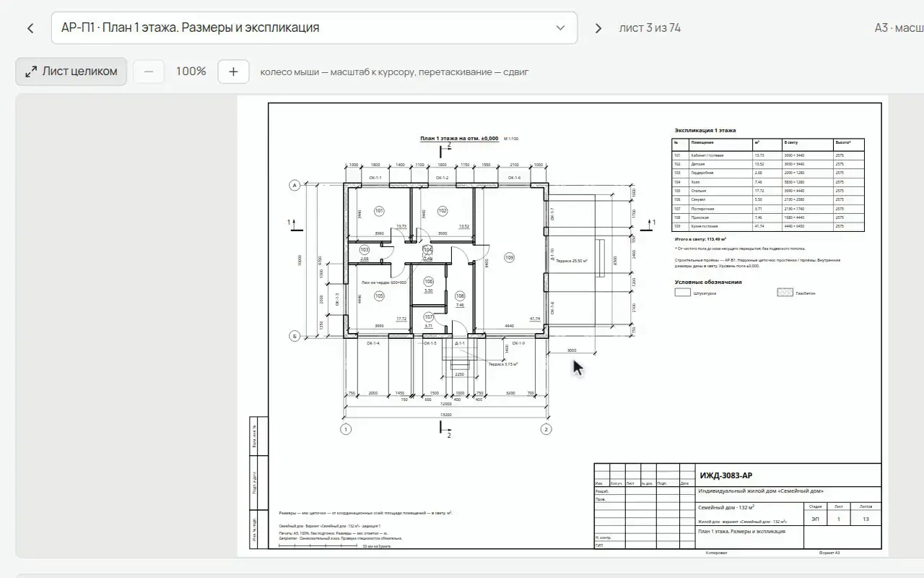The height and width of the screenshot is (578, 924).
Task: Click the project code «ИЖД-3083-АР» in the title block
Action: tap(726, 475)
